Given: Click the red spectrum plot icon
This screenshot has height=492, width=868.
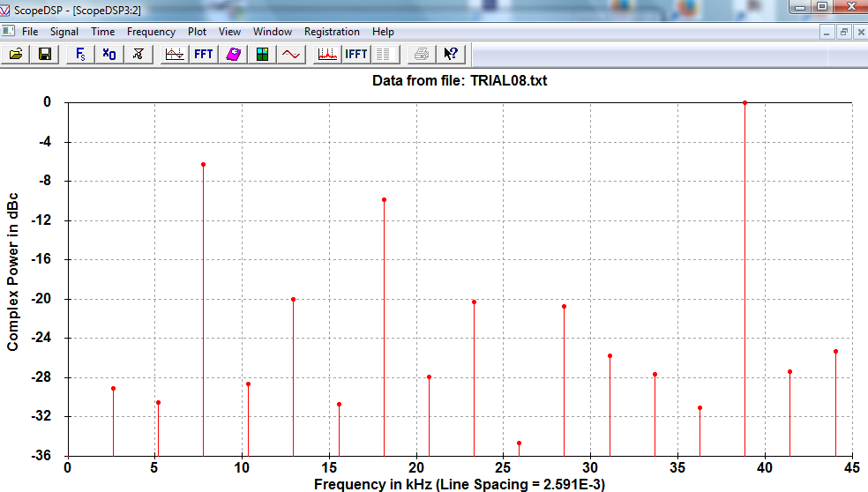Looking at the screenshot, I should click(327, 54).
